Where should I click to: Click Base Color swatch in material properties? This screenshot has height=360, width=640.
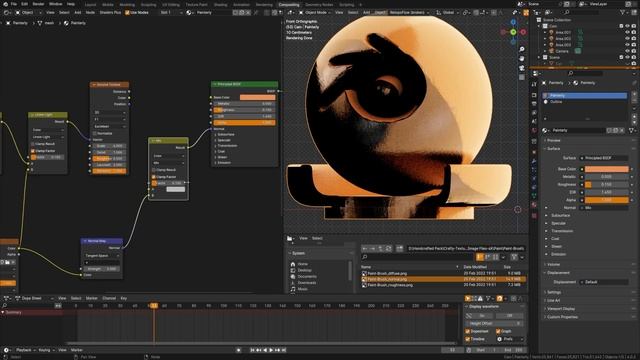click(607, 169)
